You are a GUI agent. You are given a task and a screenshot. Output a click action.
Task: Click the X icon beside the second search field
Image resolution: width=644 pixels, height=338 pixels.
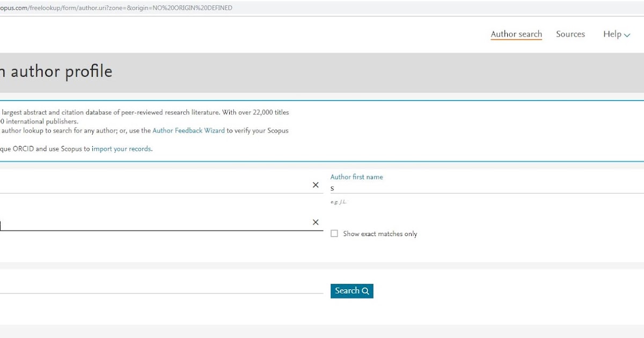(x=316, y=222)
